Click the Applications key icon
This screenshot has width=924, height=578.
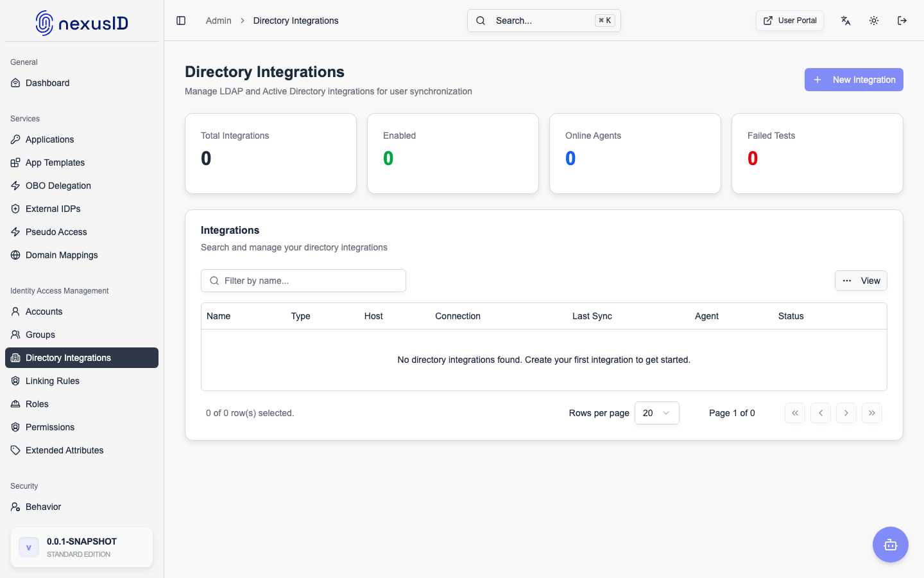[x=15, y=139]
